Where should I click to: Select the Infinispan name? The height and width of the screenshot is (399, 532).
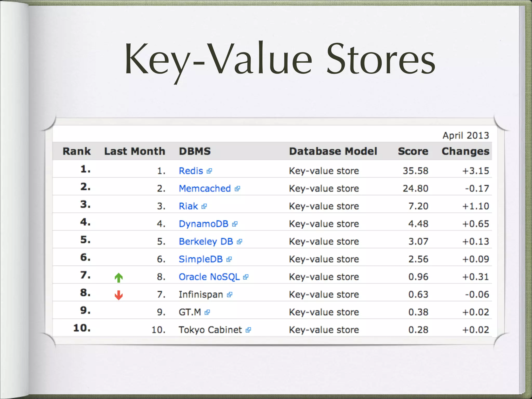201,295
